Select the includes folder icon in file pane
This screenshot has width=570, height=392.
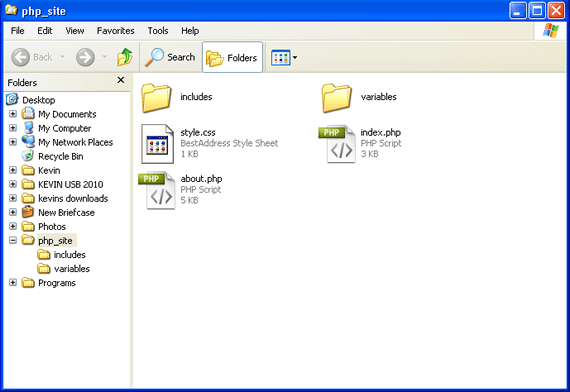click(x=156, y=97)
